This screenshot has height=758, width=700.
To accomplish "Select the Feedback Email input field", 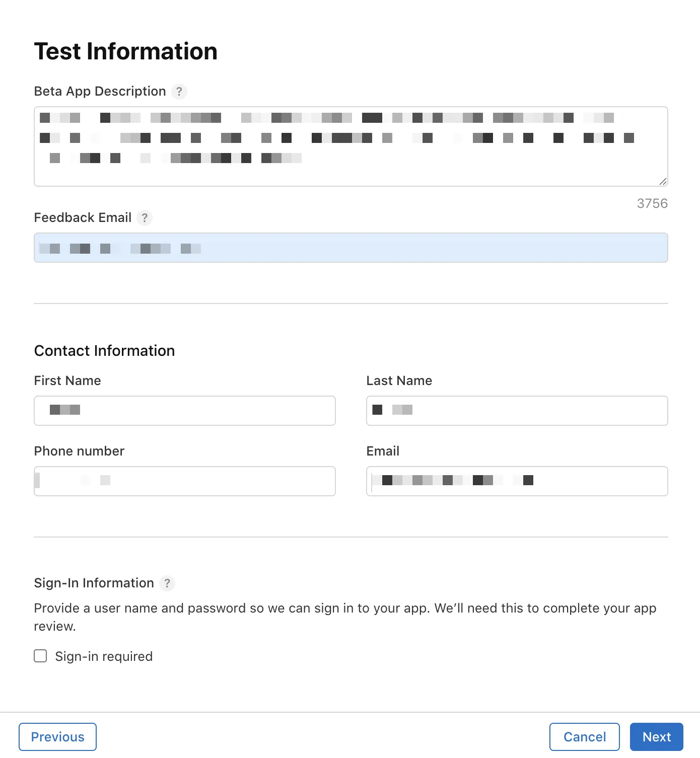I will pyautogui.click(x=351, y=248).
